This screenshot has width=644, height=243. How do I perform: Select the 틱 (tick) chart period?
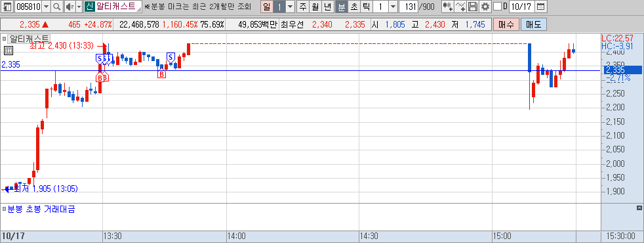click(366, 7)
